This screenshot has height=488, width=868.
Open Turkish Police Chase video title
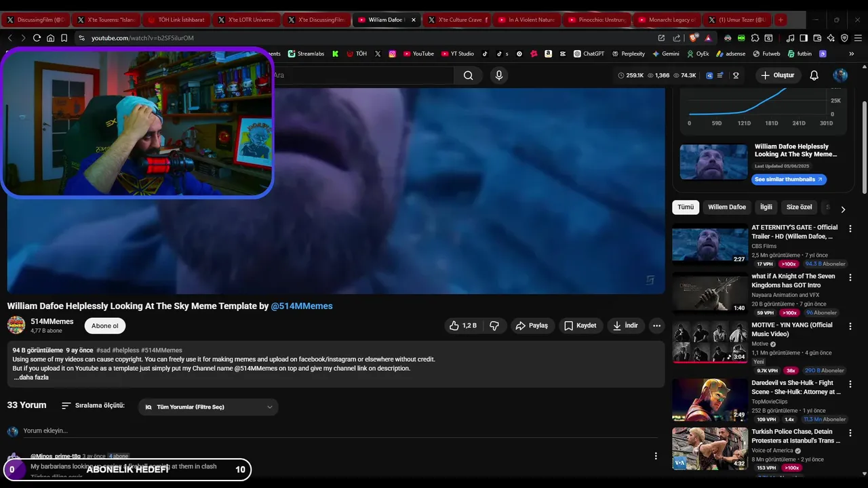click(x=795, y=436)
